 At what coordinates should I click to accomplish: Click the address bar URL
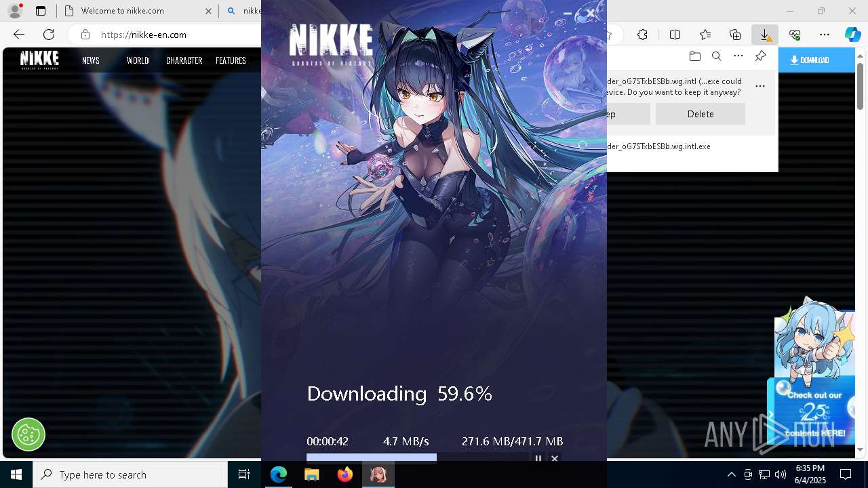pos(144,35)
